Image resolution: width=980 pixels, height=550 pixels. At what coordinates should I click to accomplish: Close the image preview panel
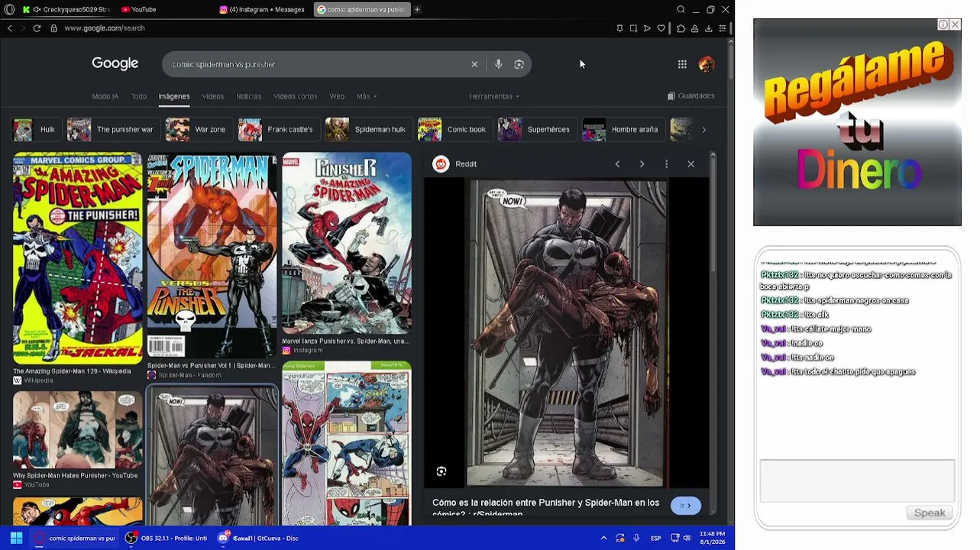[x=691, y=164]
